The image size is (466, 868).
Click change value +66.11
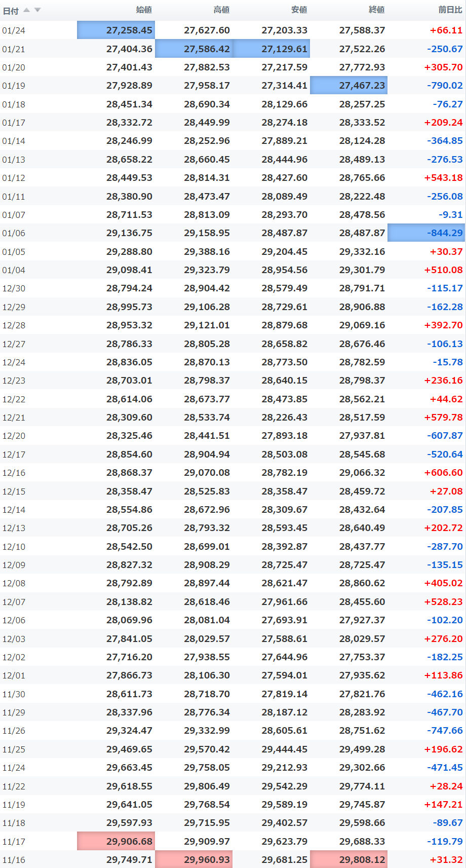click(446, 30)
